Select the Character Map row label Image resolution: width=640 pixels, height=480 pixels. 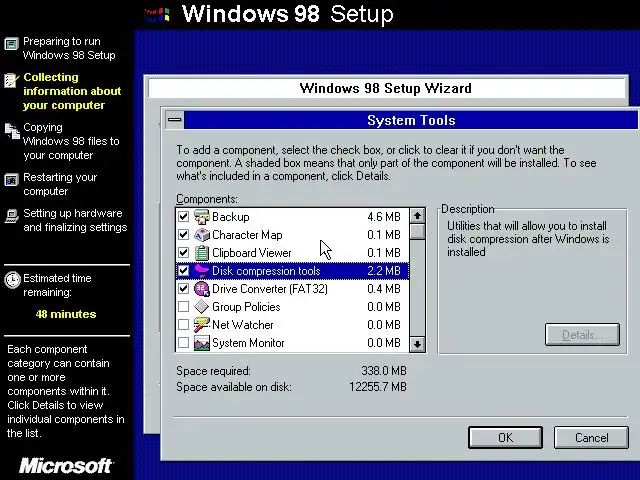tap(247, 235)
